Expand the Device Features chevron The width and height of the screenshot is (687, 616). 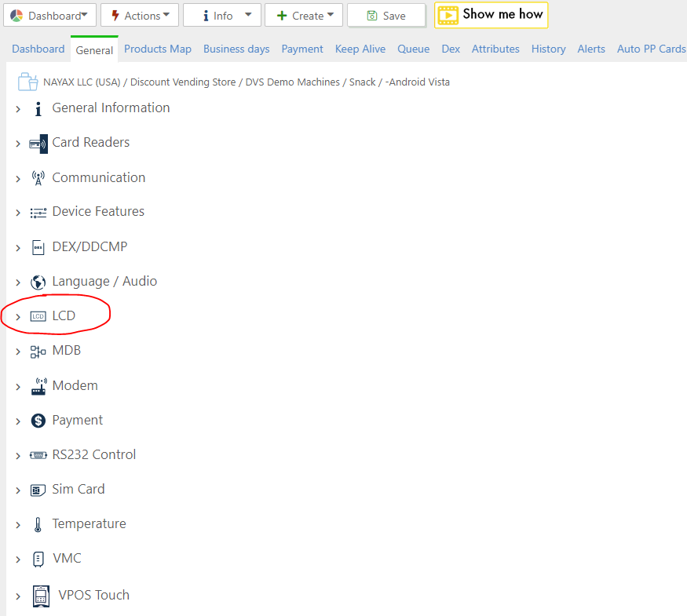[18, 213]
